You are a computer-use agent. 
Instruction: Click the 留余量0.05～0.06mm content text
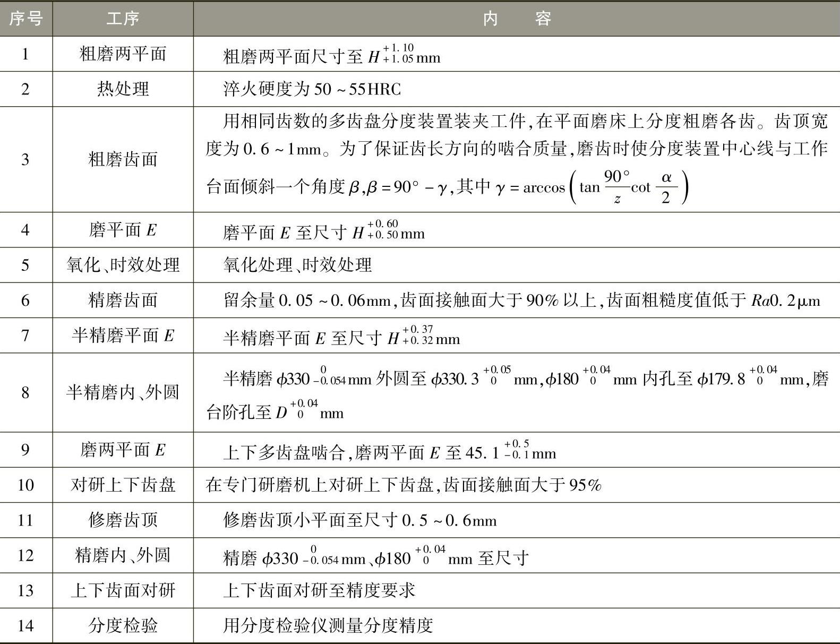(x=522, y=300)
